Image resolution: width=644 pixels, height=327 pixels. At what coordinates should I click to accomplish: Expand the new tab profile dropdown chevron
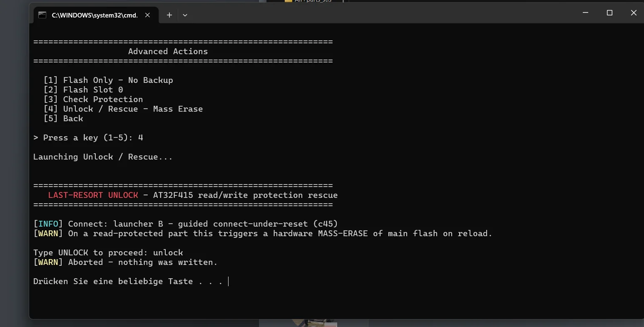tap(185, 15)
